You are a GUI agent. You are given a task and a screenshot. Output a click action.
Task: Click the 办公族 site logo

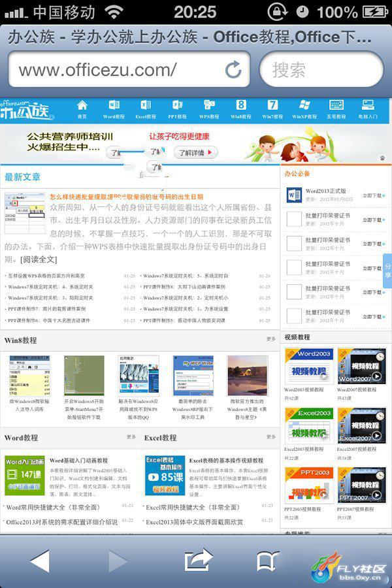point(26,110)
